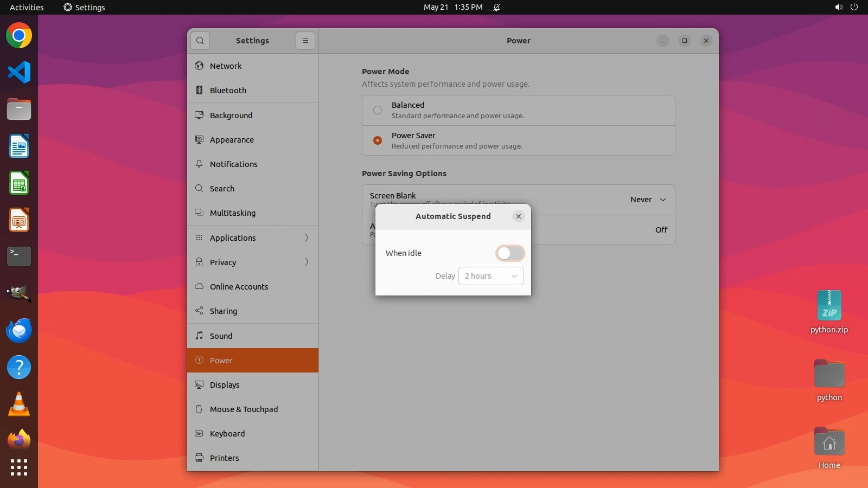Screen dimensions: 868x488
Task: Expand the Applications submenu in sidebar
Action: click(x=253, y=238)
